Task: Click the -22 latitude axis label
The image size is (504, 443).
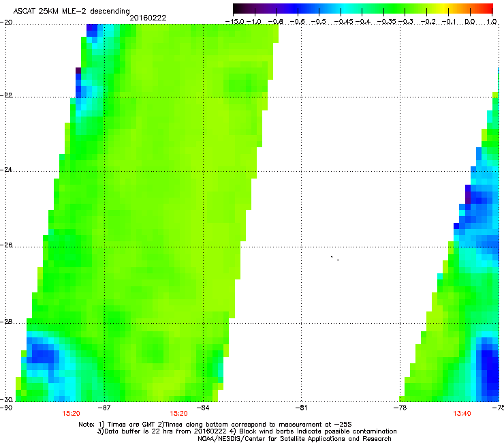Action: 6,95
